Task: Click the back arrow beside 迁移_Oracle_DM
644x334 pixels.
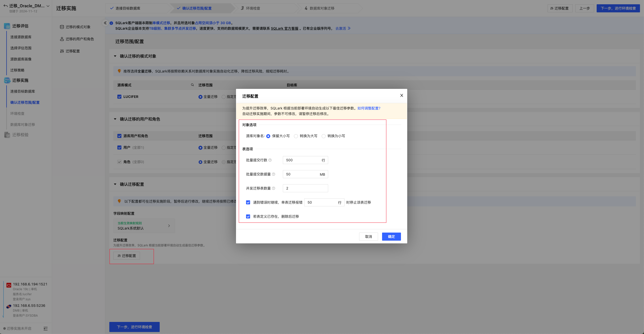Action: [x=5, y=5]
